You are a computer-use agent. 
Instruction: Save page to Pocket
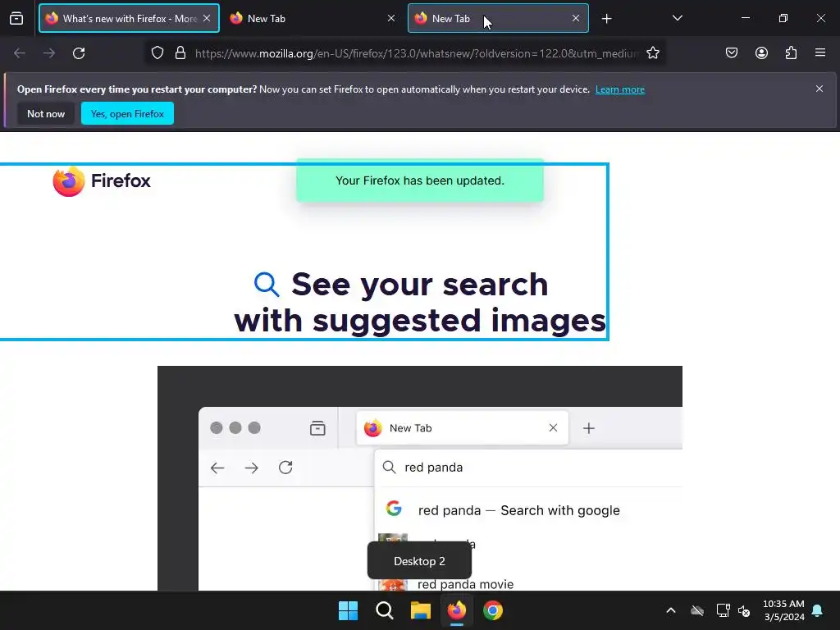coord(732,53)
